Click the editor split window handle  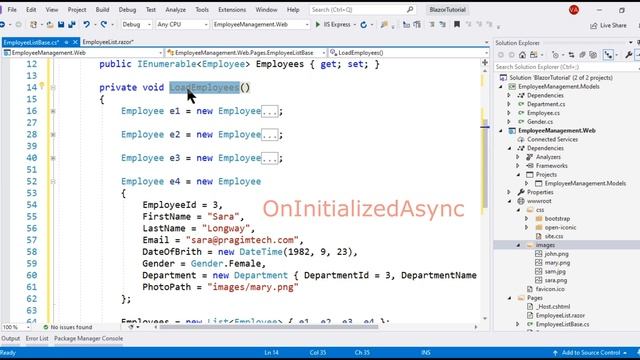pos(485,62)
